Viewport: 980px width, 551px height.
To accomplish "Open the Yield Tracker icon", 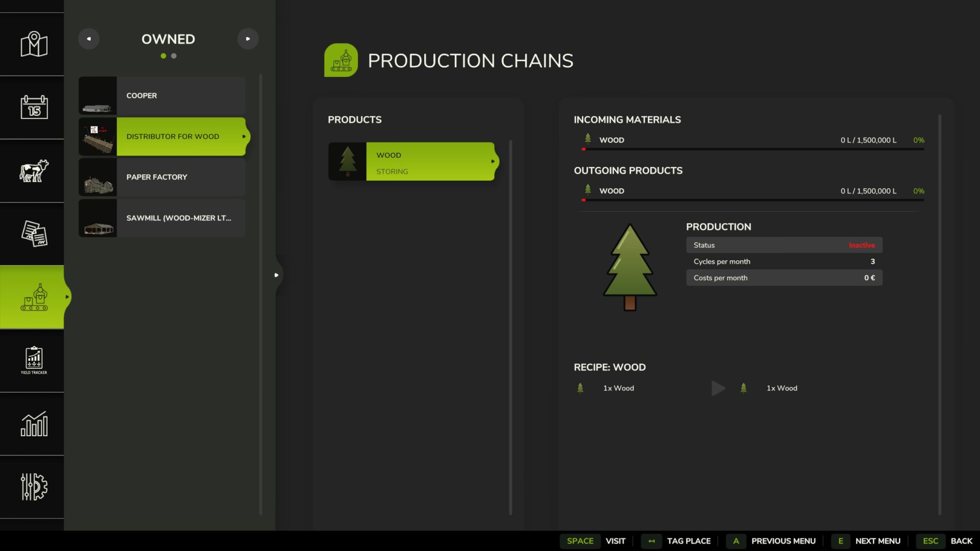I will coord(34,360).
